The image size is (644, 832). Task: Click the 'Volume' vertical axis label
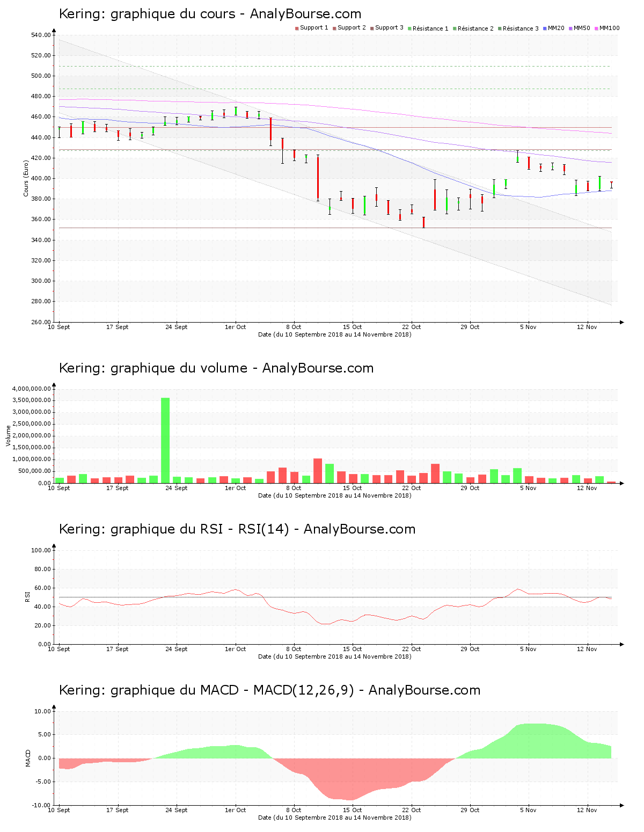8,435
